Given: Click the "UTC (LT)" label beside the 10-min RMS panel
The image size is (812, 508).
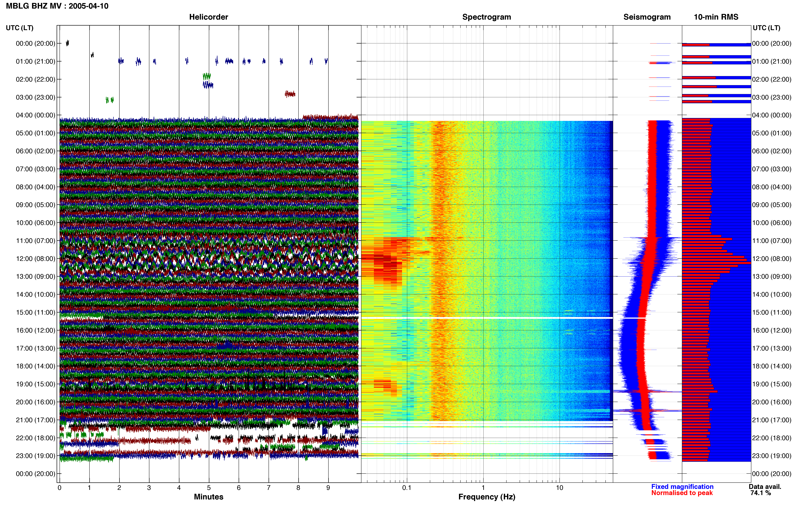Looking at the screenshot, I should point(766,28).
